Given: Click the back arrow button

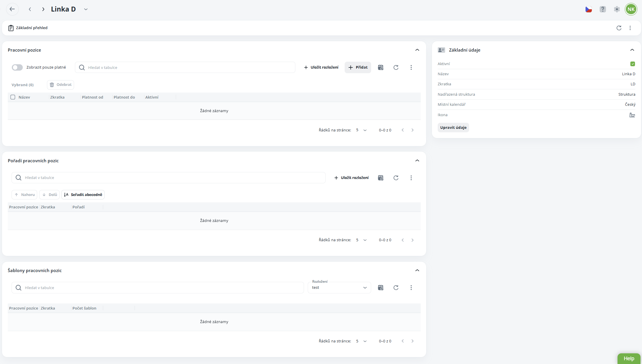Looking at the screenshot, I should (x=12, y=9).
